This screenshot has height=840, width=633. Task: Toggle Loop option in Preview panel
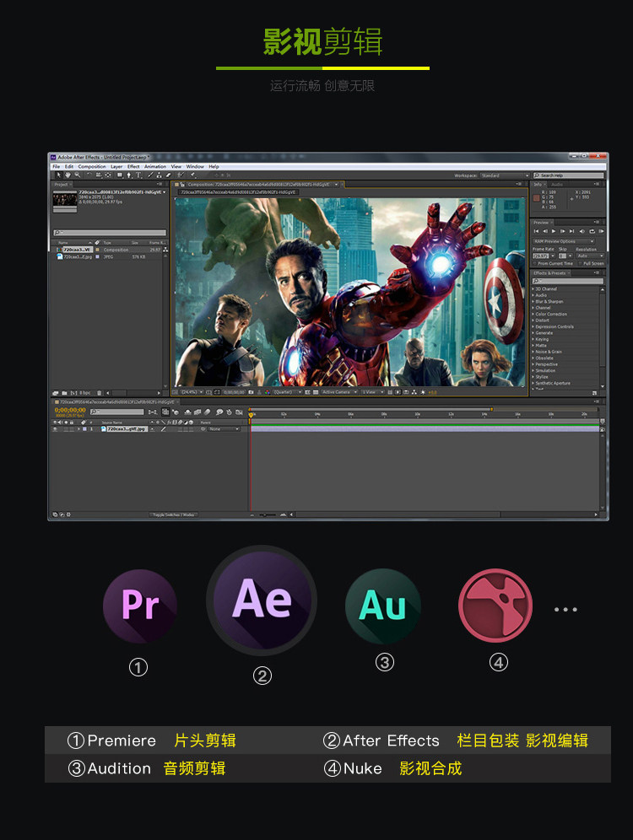coord(592,231)
